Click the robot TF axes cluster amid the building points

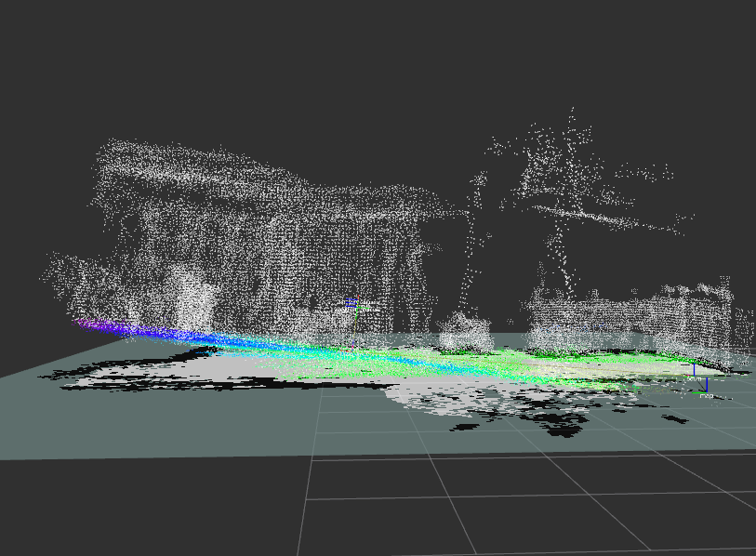pos(354,306)
